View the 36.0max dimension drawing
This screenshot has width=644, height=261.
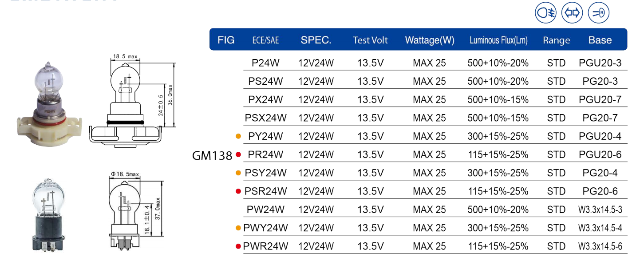click(x=133, y=99)
